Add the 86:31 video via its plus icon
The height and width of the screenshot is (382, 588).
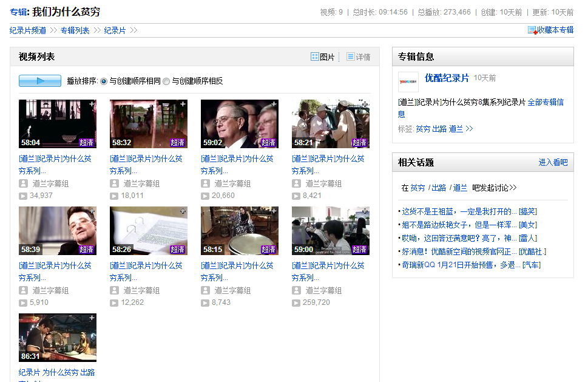pyautogui.click(x=92, y=318)
